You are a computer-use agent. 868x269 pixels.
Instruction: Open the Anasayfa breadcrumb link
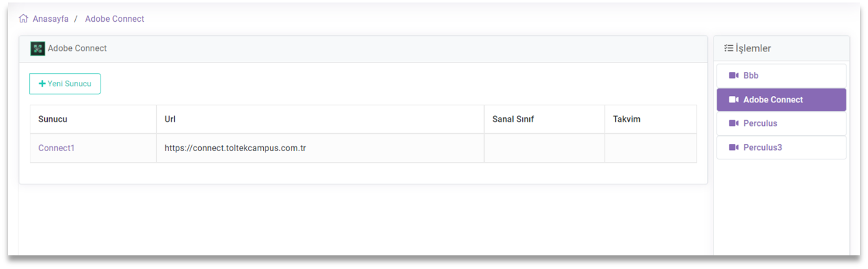(x=50, y=19)
